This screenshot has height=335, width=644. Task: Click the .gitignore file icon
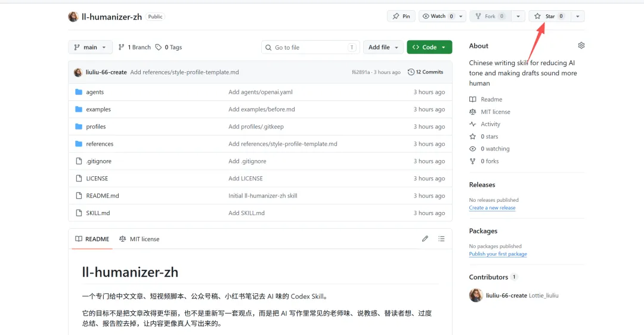pyautogui.click(x=79, y=161)
